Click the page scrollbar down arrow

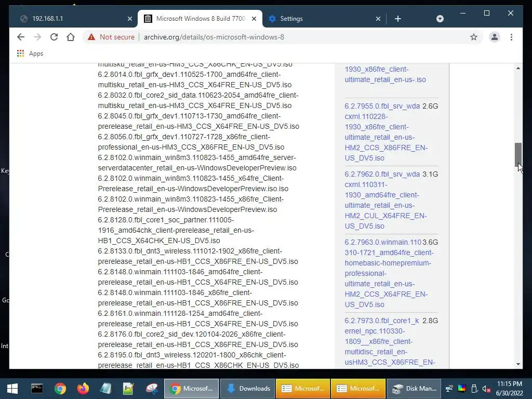[518, 364]
